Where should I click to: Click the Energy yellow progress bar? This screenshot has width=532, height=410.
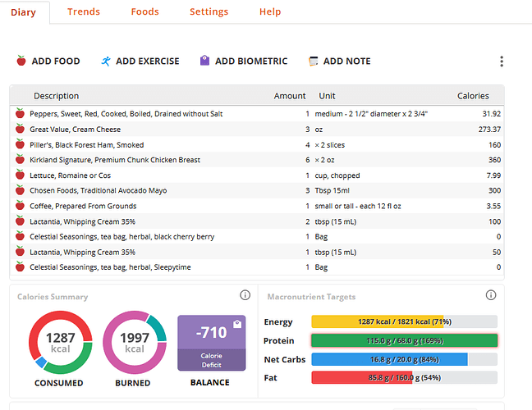[405, 321]
